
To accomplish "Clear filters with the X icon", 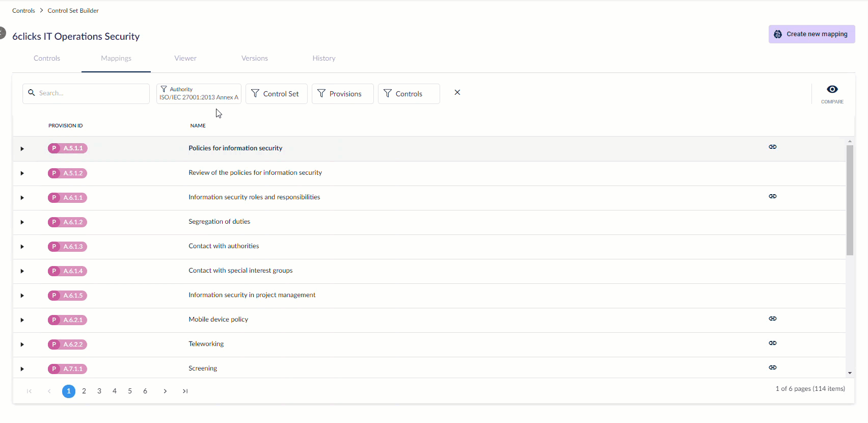I will (x=457, y=93).
